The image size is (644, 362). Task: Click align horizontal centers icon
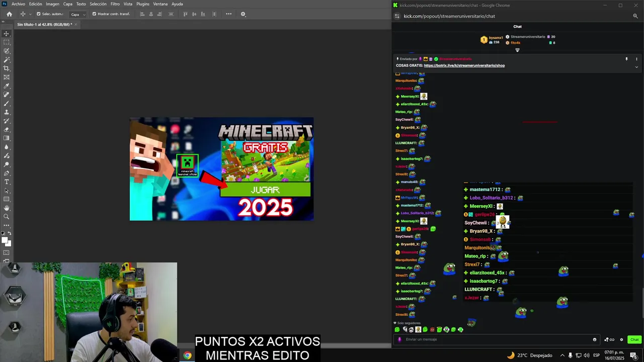[x=151, y=14]
